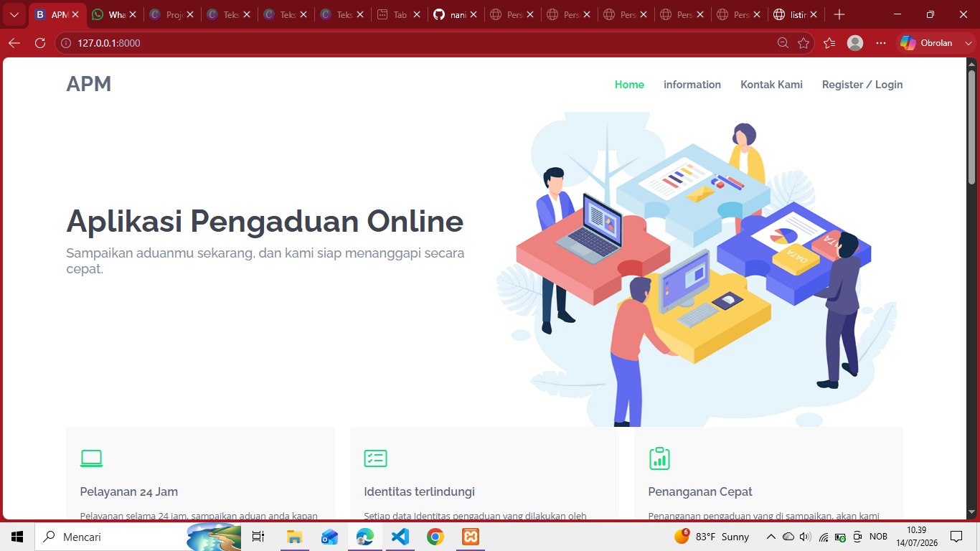Click clipboard chart icon above Penanganan Cepat
This screenshot has height=551, width=980.
click(x=659, y=458)
